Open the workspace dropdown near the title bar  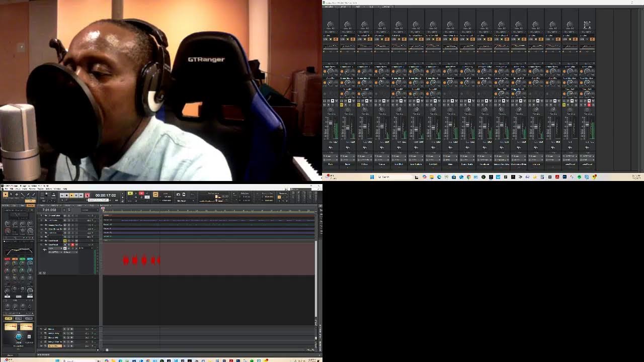pyautogui.click(x=300, y=189)
